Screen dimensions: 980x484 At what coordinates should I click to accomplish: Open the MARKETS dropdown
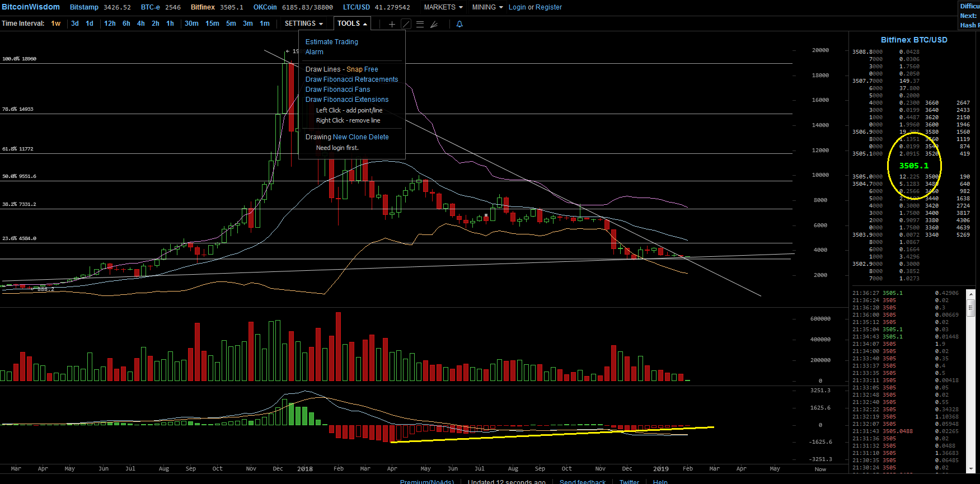[x=443, y=7]
